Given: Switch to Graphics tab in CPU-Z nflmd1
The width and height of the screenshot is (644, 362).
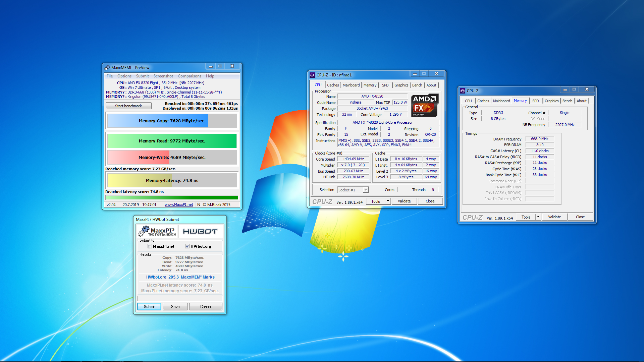Looking at the screenshot, I should [x=401, y=85].
